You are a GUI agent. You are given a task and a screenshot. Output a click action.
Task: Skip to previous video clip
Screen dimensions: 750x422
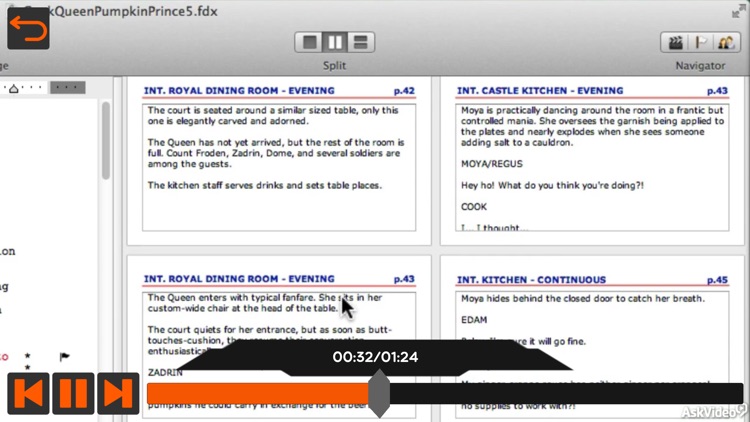(28, 393)
